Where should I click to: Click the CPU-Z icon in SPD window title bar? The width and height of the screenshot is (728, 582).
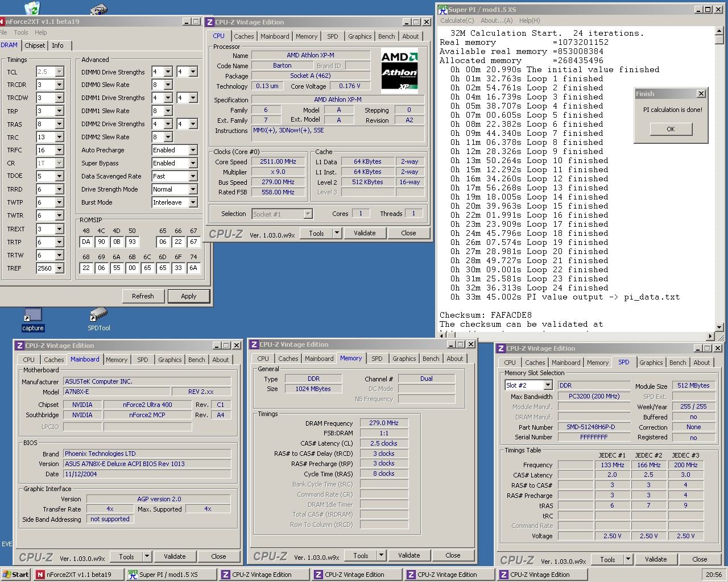(500, 348)
